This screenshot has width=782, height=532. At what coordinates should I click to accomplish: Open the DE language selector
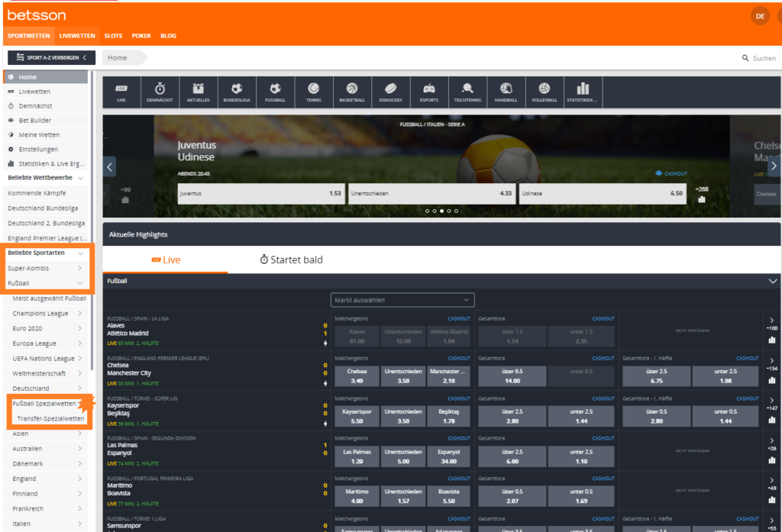tap(760, 16)
